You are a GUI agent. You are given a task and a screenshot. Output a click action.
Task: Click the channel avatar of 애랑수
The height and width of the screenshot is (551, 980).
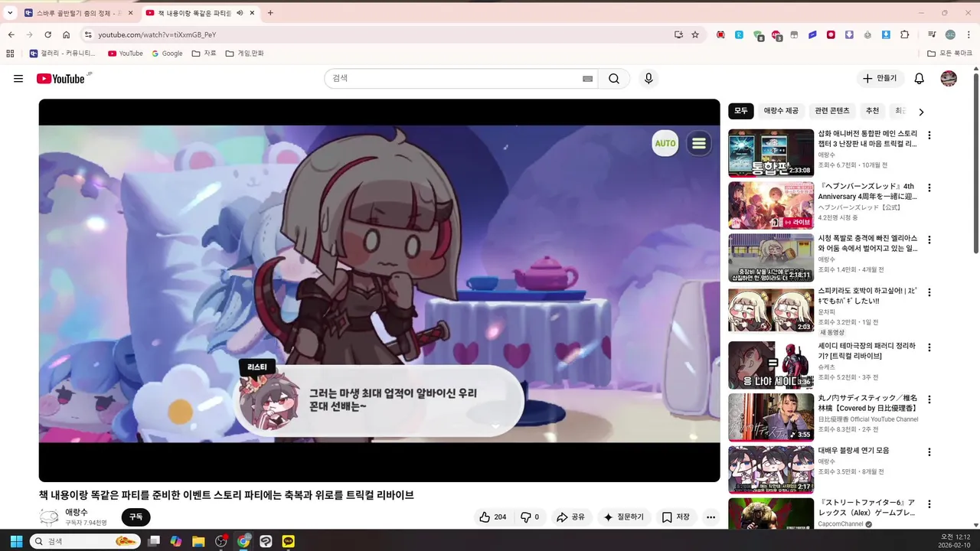click(49, 517)
